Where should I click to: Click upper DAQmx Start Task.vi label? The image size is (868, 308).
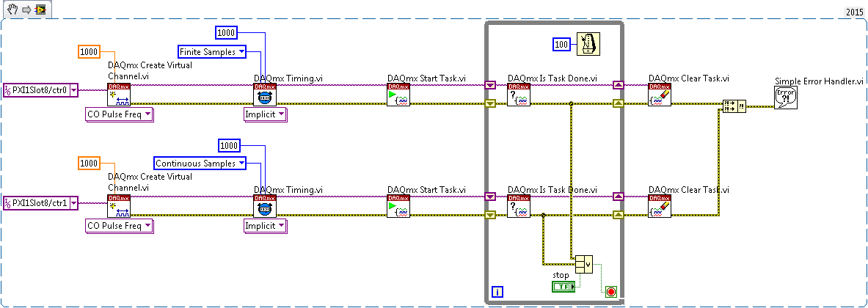click(x=427, y=78)
